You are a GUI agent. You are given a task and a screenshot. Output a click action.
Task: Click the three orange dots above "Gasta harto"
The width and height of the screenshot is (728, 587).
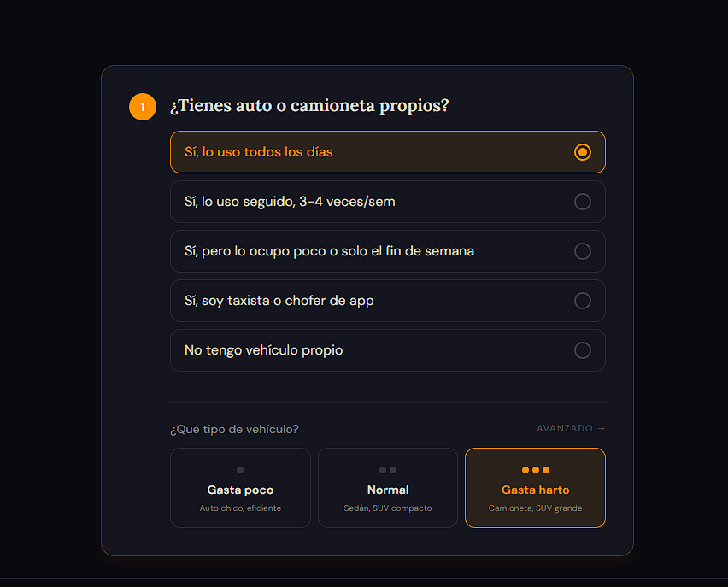[536, 470]
